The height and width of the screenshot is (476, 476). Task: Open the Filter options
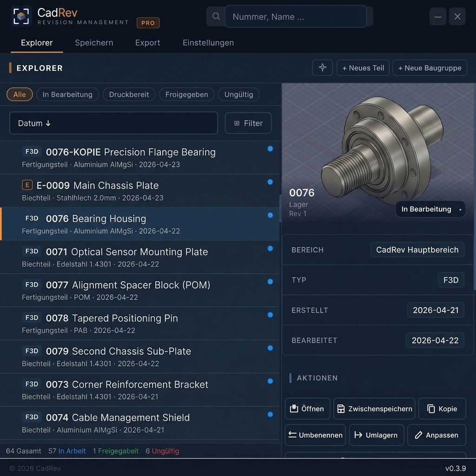[248, 123]
